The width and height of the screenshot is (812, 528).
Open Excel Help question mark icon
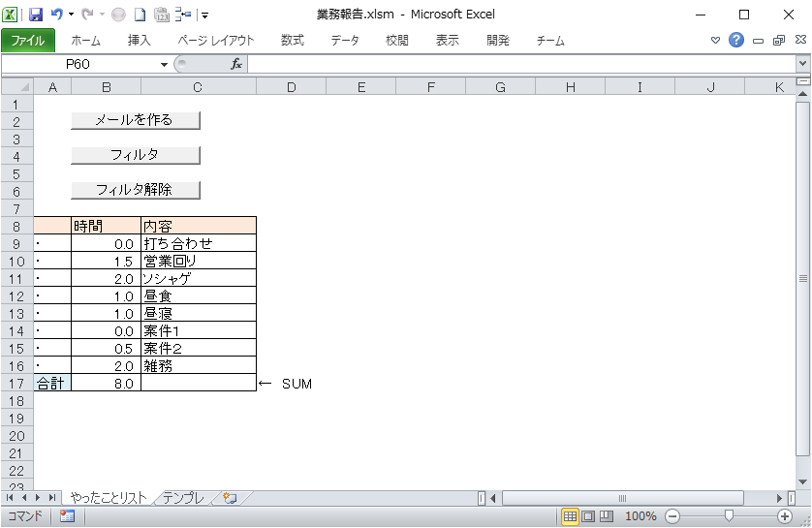pyautogui.click(x=735, y=40)
